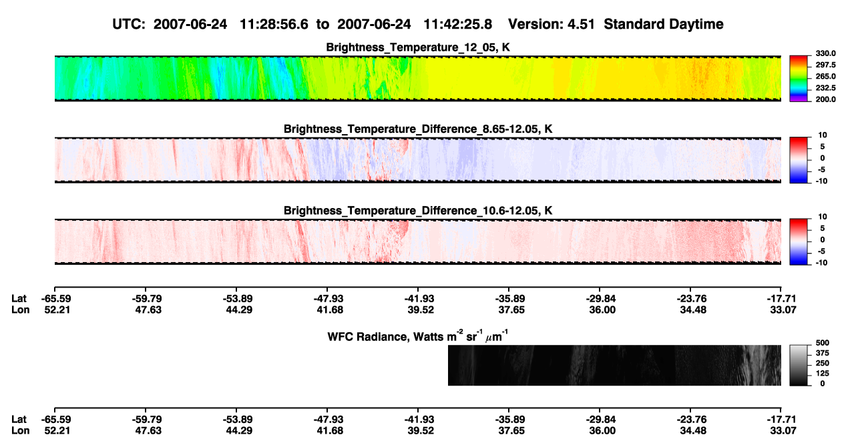Click the 'WFC Radiance' panel title
This screenshot has width=868, height=445.
click(419, 336)
